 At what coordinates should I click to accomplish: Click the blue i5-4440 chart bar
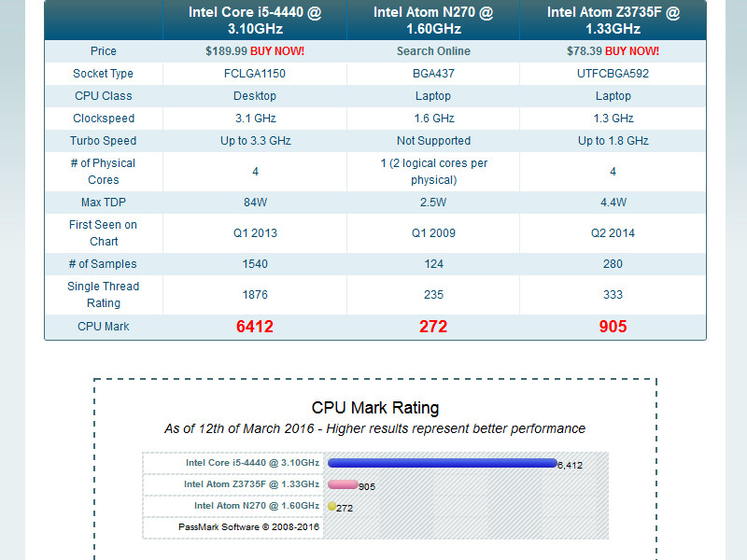point(443,463)
